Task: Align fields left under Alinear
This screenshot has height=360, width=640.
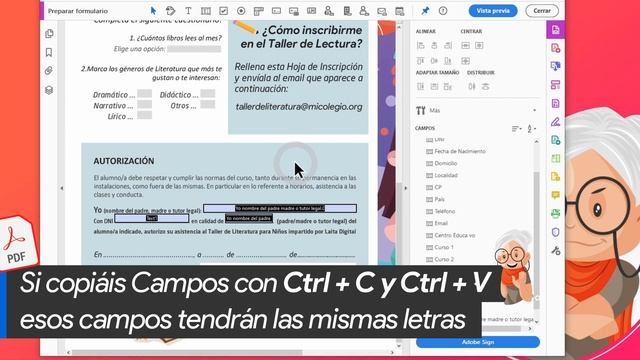Action: click(x=421, y=45)
